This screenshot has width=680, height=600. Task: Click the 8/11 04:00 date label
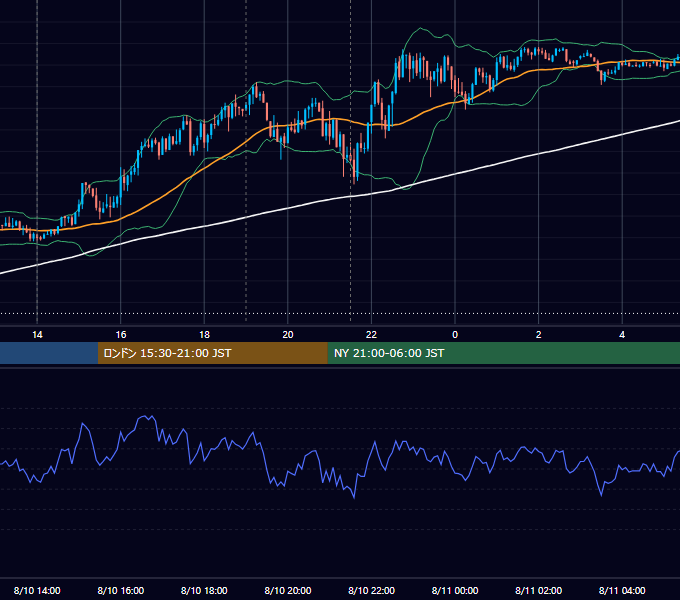coord(622,590)
